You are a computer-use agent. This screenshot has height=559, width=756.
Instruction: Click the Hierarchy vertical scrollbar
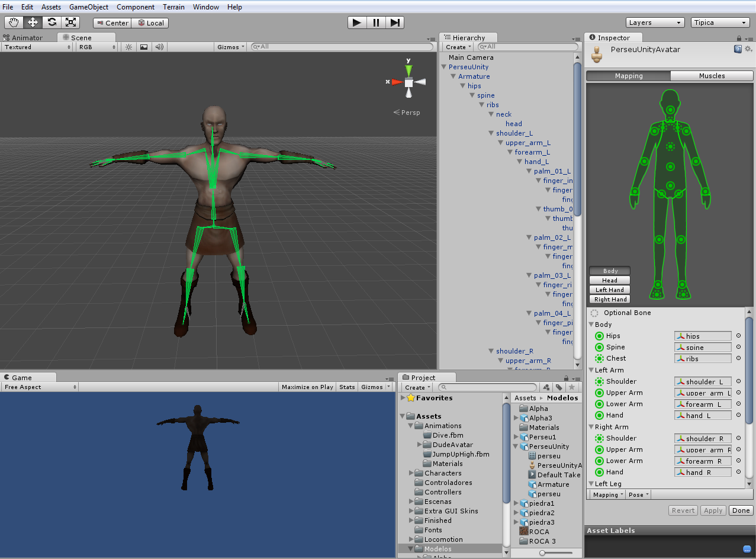[578, 139]
